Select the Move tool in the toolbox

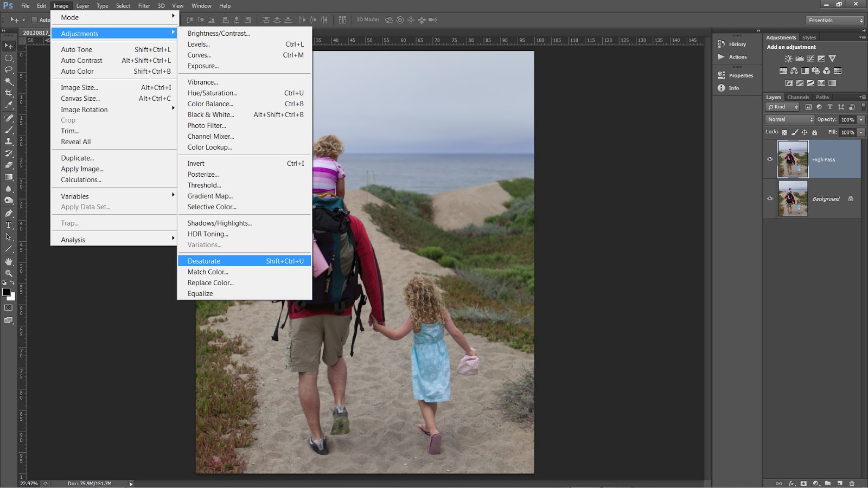[x=9, y=46]
